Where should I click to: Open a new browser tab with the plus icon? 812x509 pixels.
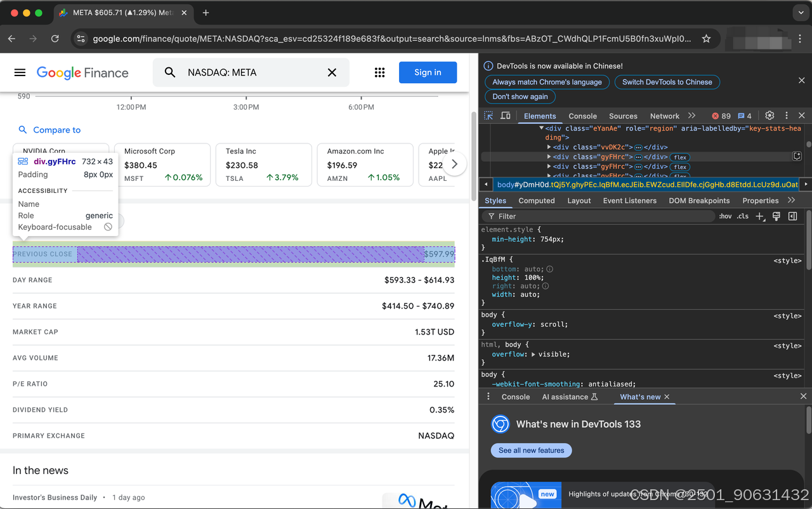[206, 13]
